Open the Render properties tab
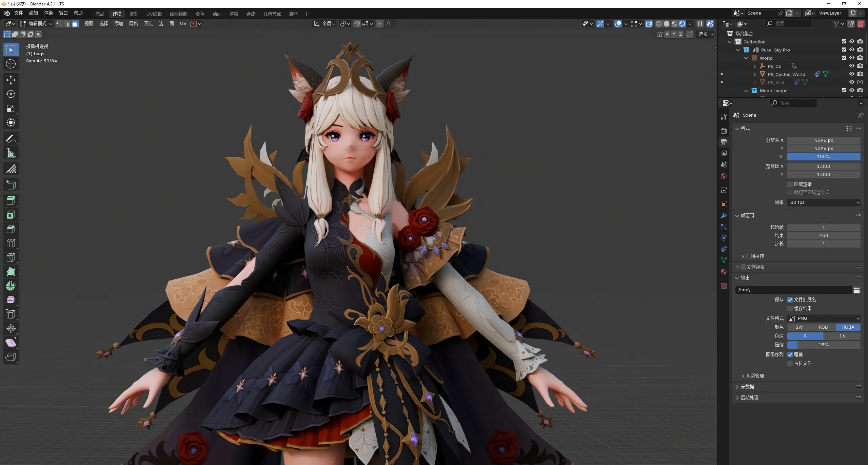868x465 pixels. pos(724,131)
